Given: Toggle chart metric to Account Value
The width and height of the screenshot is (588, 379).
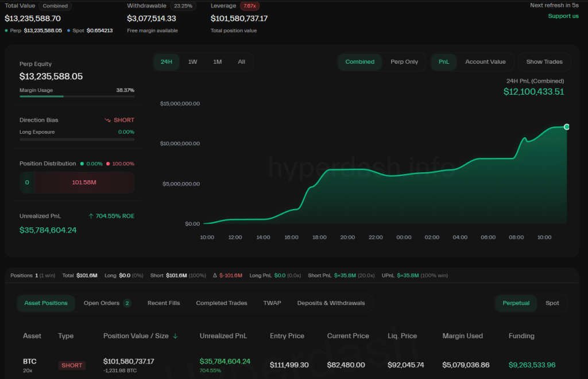Looking at the screenshot, I should (x=486, y=61).
